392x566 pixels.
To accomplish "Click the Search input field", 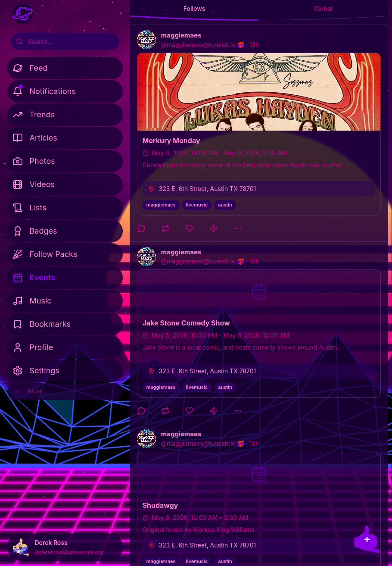I will click(x=69, y=42).
